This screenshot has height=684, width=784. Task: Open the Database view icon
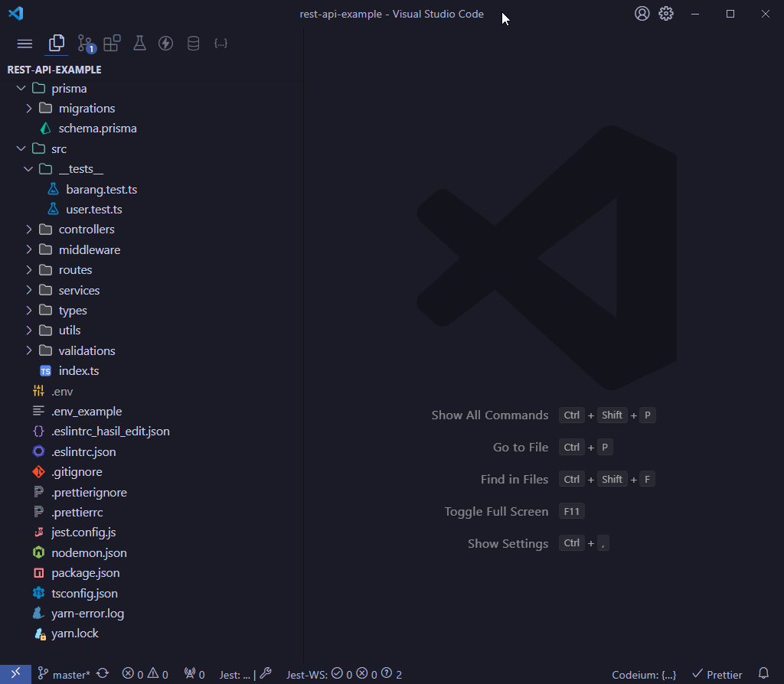tap(193, 44)
